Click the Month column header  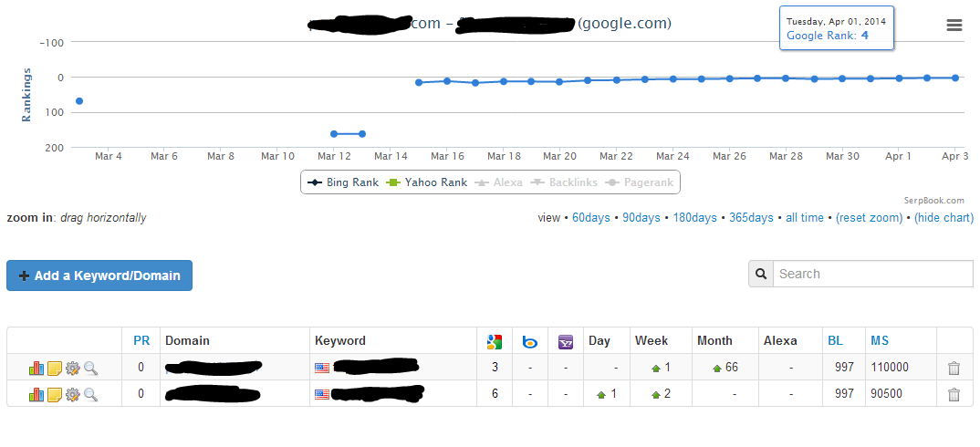pos(715,341)
